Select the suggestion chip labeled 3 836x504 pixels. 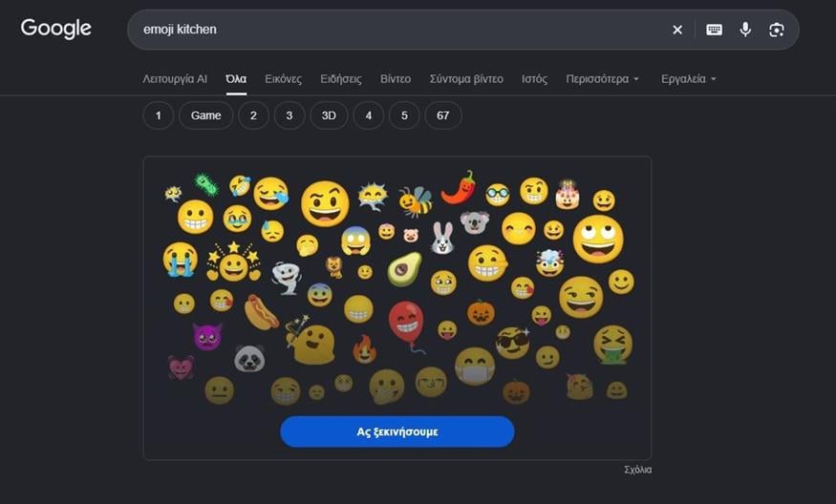[x=289, y=115]
